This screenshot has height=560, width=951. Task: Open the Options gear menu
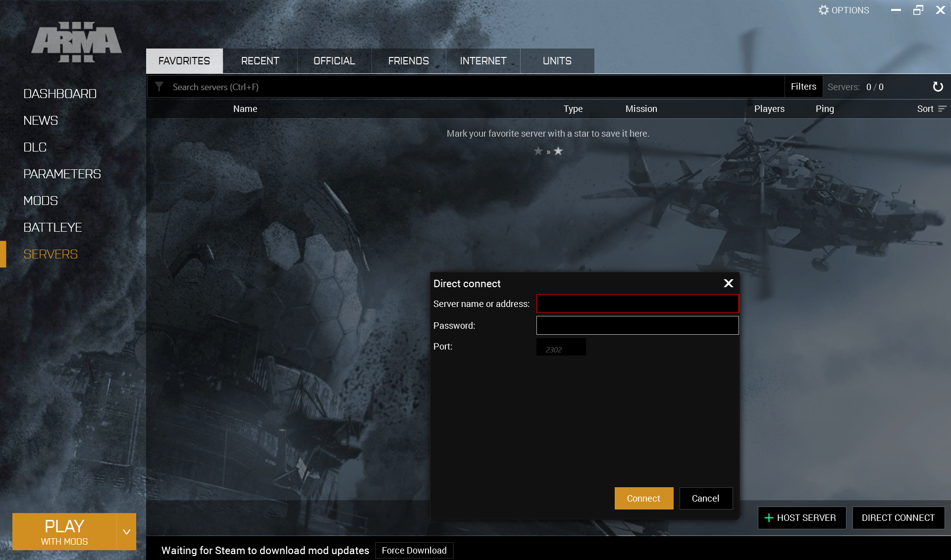point(844,10)
